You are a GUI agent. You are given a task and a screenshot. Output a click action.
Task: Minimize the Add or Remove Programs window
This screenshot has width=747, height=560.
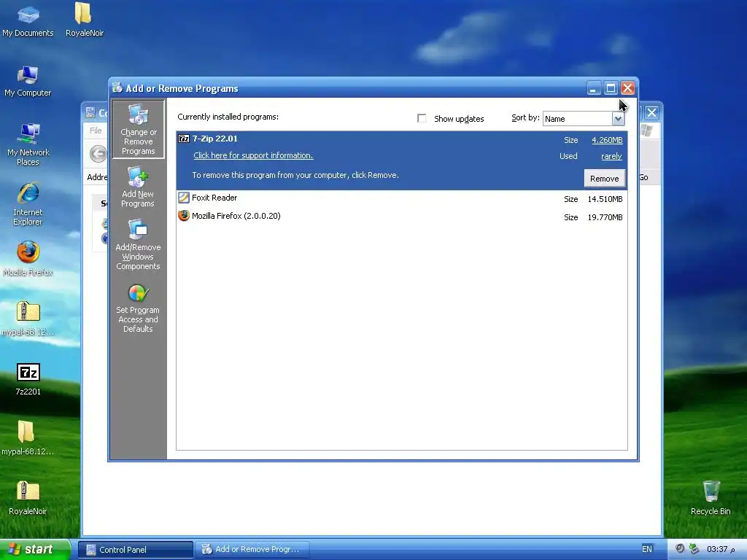[594, 88]
